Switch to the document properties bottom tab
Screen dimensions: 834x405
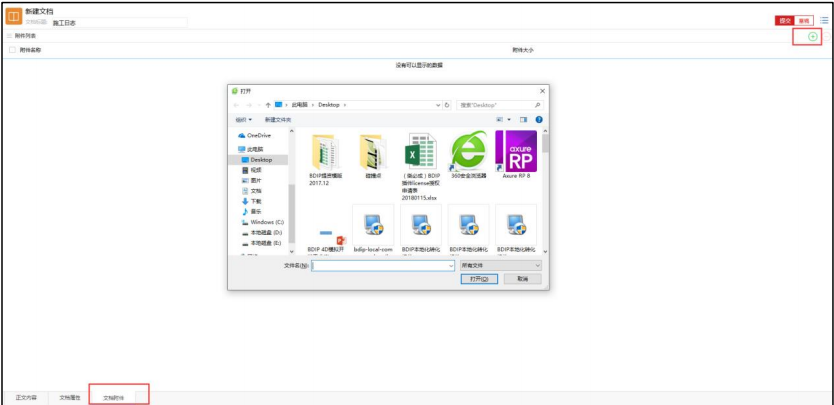[70, 398]
